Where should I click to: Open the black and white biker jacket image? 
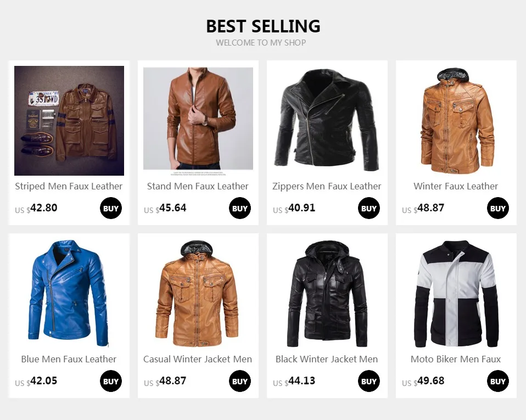click(x=456, y=294)
